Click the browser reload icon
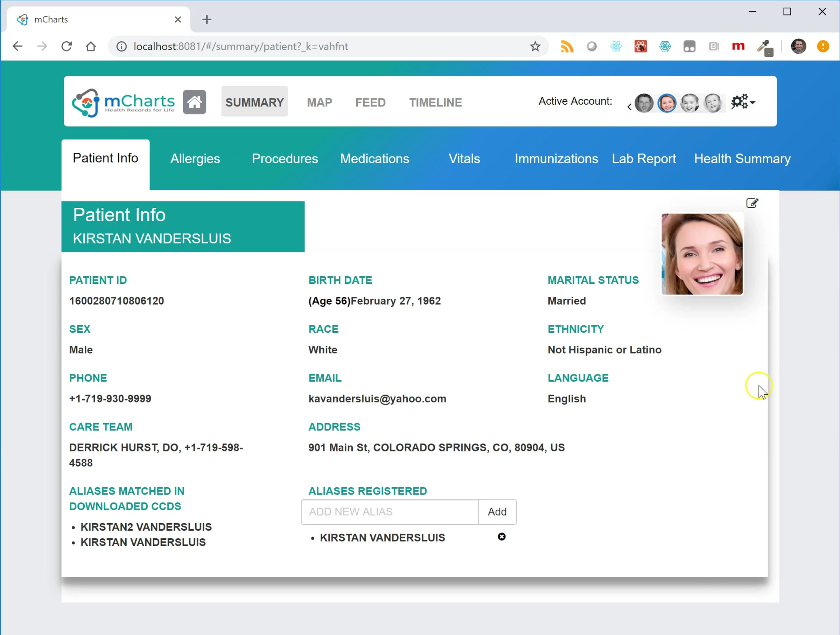The width and height of the screenshot is (840, 635). click(x=66, y=46)
